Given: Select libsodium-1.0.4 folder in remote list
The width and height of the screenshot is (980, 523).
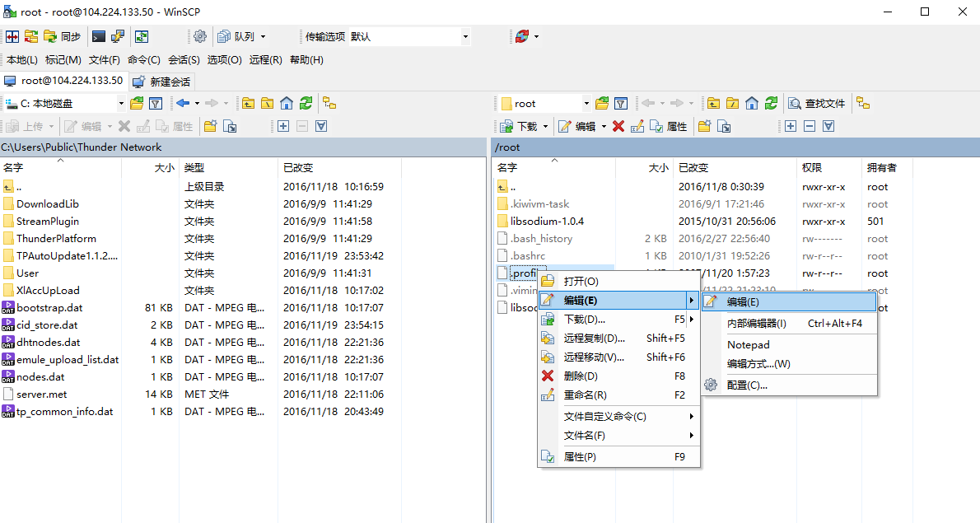Looking at the screenshot, I should point(547,222).
